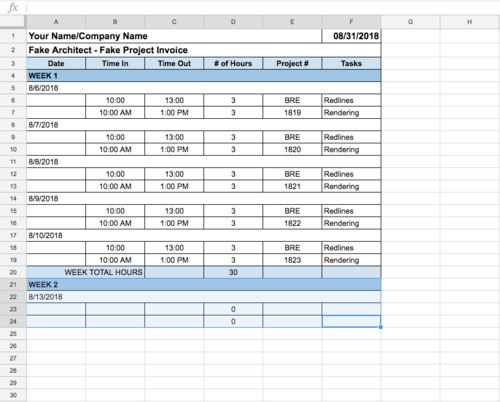Select the 'WEEK 2' row cell
The image size is (500, 402).
204,285
